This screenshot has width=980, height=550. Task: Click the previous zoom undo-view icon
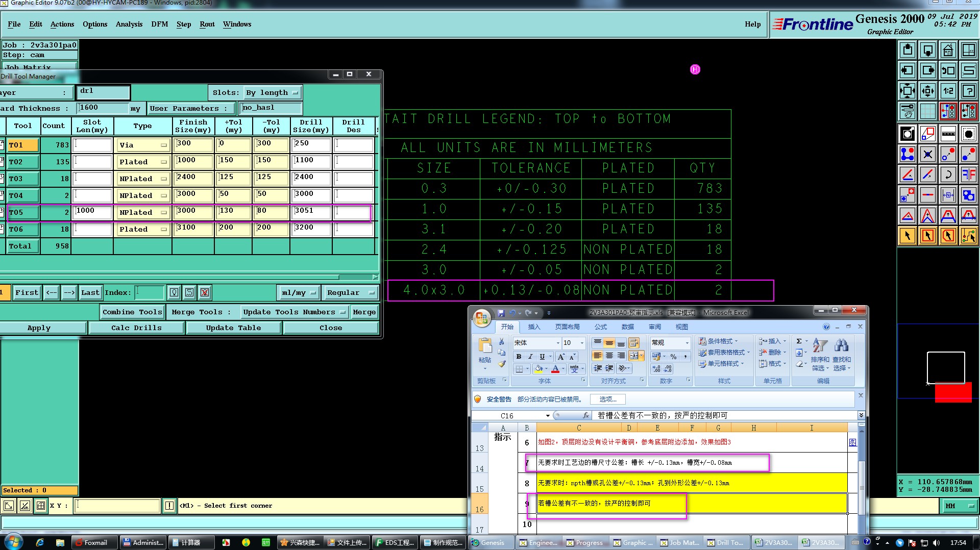948,70
